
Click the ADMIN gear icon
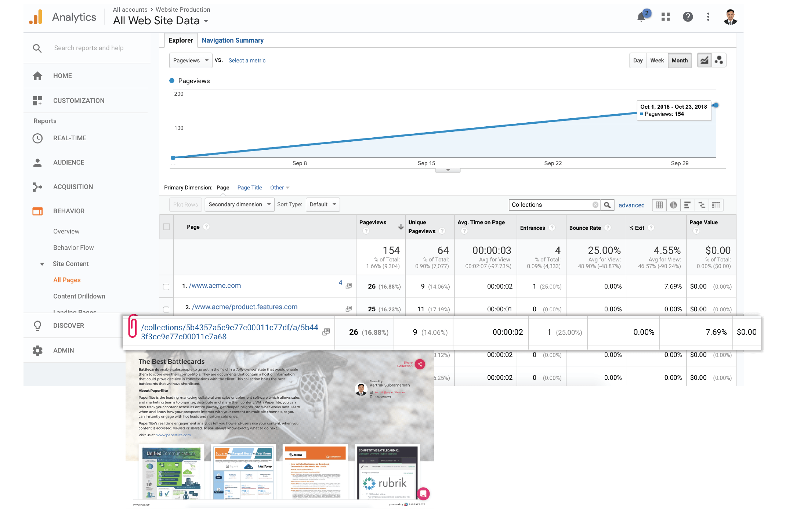click(x=37, y=351)
